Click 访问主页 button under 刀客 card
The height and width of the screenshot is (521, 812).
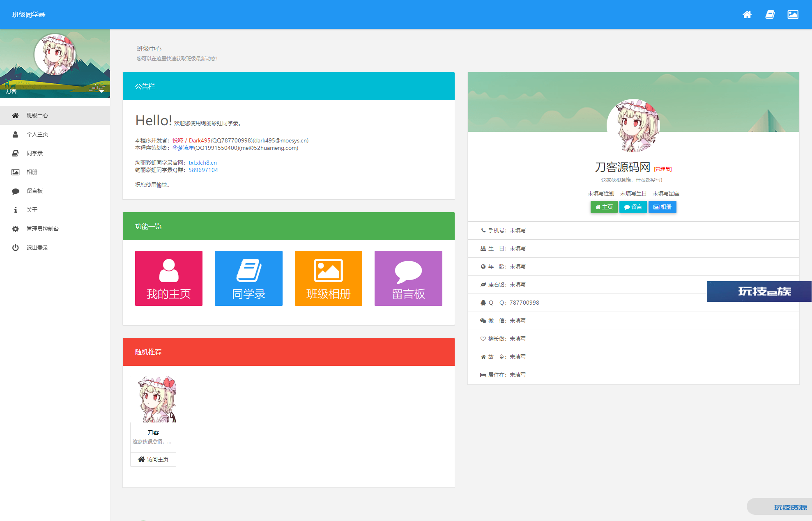[153, 459]
